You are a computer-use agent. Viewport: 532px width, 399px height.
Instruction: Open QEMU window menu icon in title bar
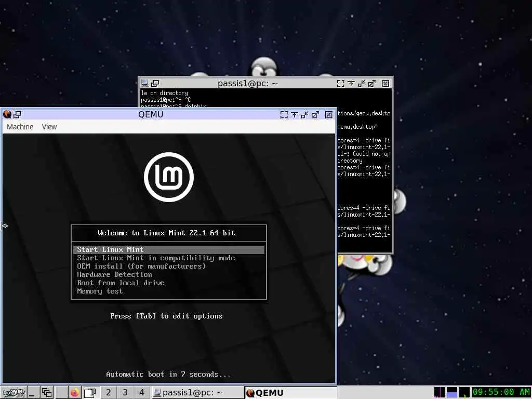point(7,115)
